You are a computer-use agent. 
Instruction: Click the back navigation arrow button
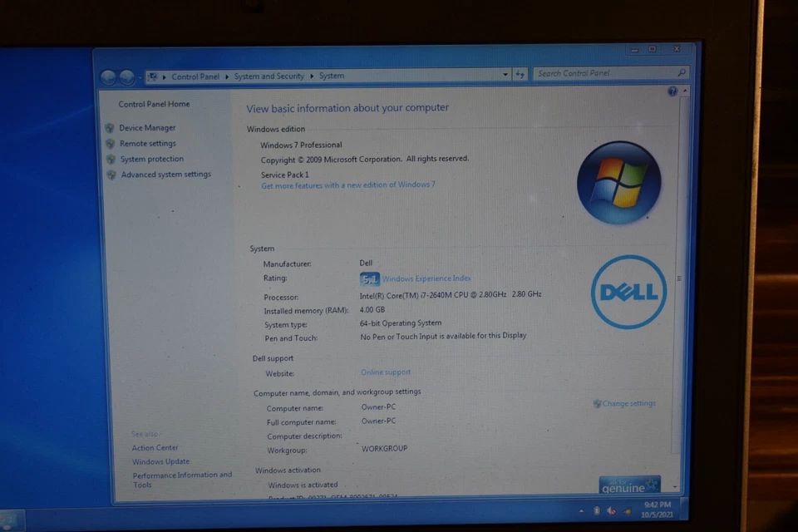pyautogui.click(x=109, y=76)
